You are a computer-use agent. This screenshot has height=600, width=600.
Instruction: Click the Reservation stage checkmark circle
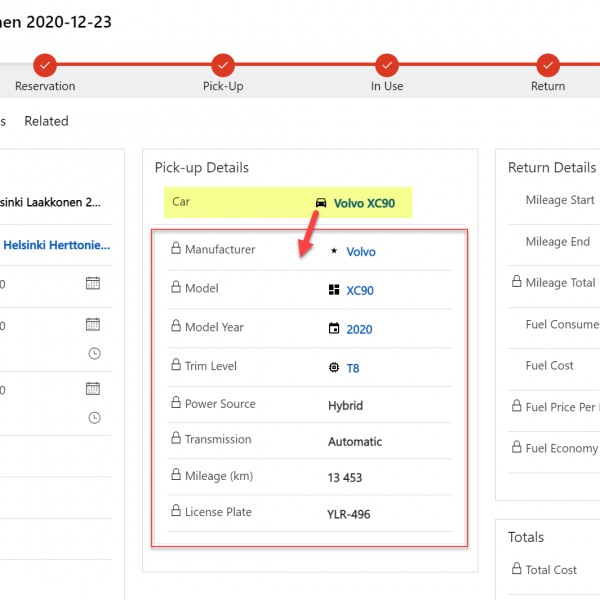pyautogui.click(x=45, y=65)
